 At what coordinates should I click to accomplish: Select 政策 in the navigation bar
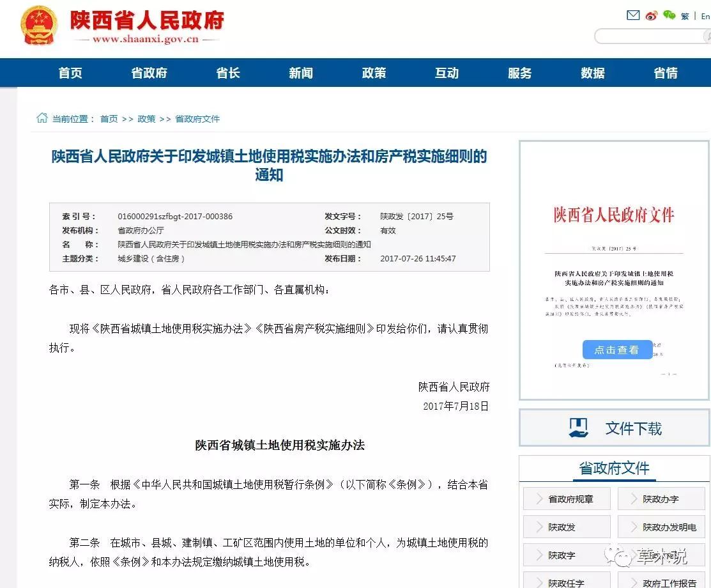click(374, 73)
